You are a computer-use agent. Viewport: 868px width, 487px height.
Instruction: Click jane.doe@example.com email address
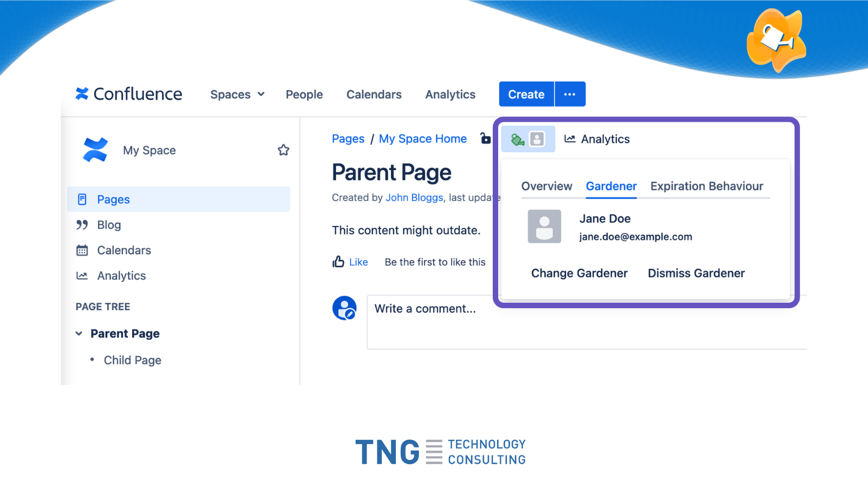click(636, 237)
